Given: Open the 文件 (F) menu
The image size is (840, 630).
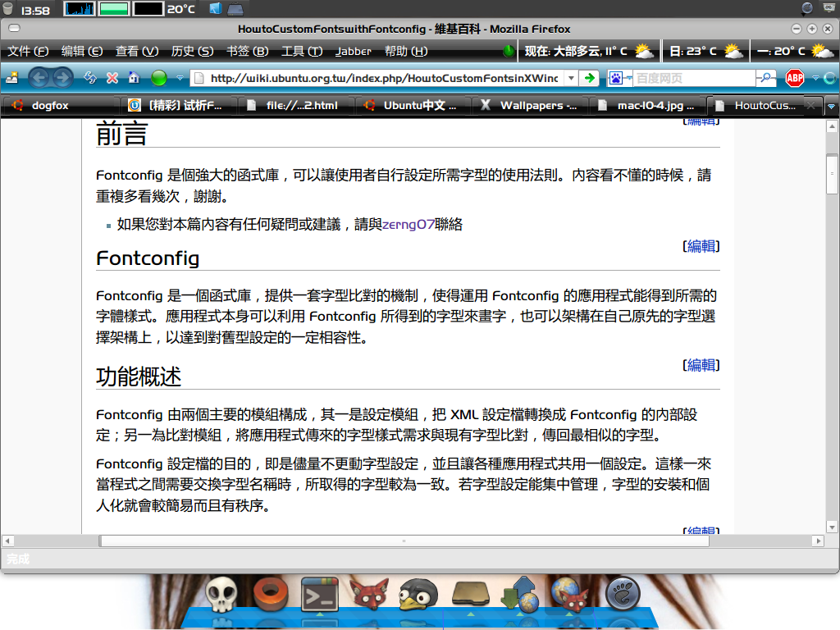Looking at the screenshot, I should click(28, 52).
